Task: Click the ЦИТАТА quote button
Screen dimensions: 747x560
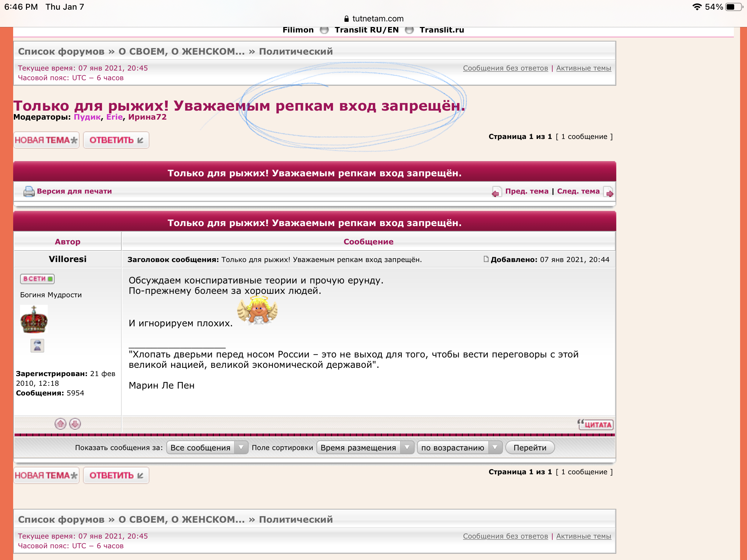Action: click(x=596, y=424)
